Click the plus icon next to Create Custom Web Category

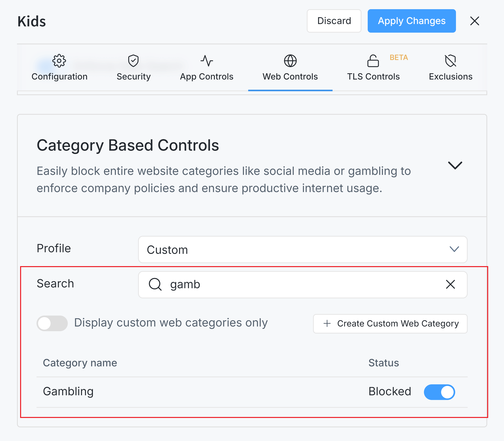click(327, 323)
